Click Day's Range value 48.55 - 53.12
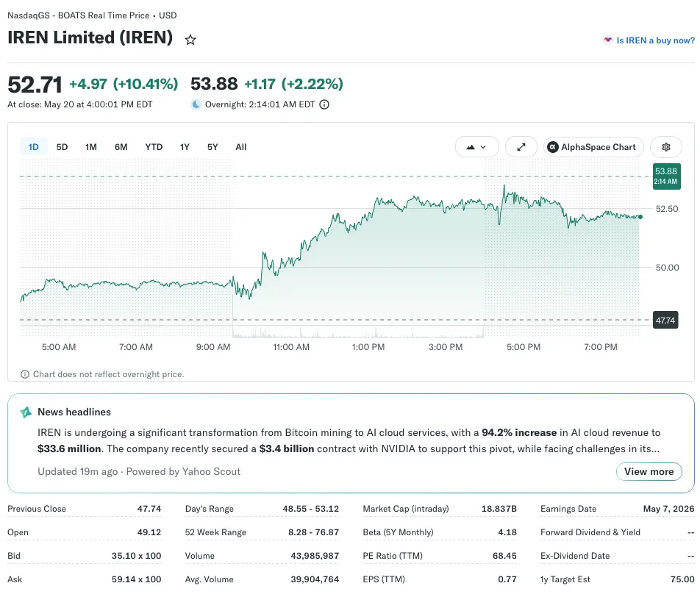This screenshot has width=700, height=597. coord(311,509)
